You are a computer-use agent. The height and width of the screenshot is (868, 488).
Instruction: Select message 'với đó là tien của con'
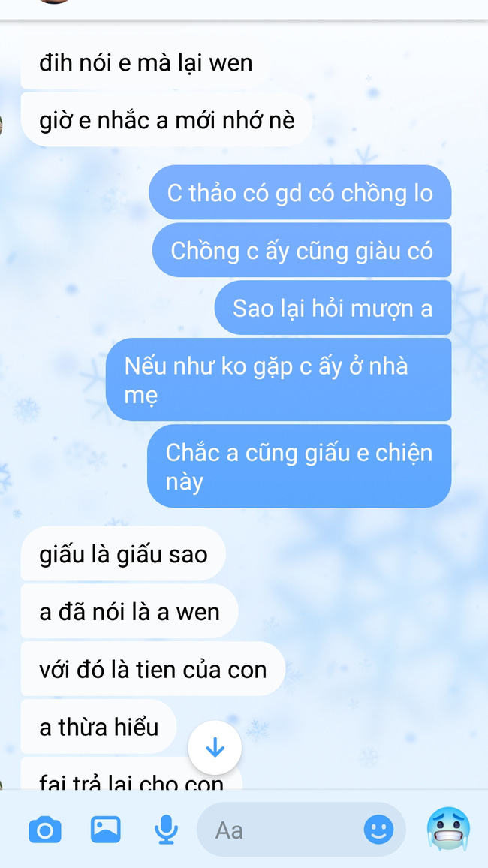[152, 669]
